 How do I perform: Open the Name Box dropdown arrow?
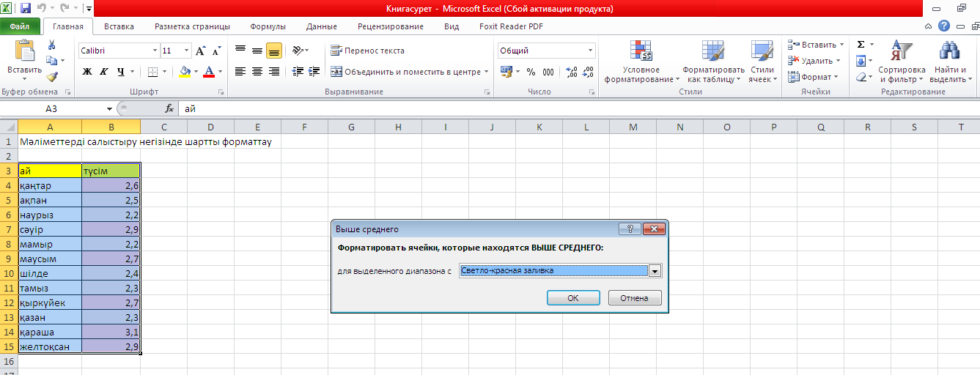coord(109,108)
